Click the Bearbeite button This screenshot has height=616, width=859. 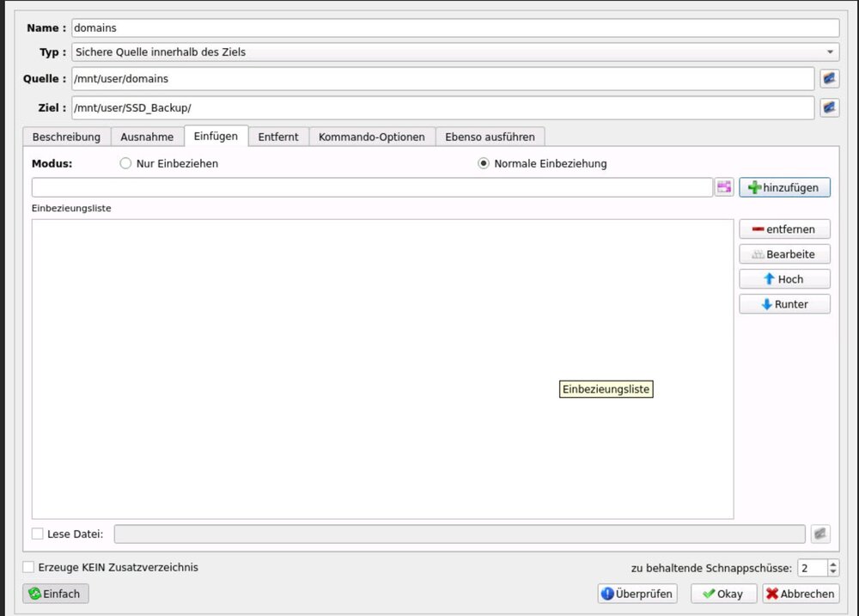point(784,254)
